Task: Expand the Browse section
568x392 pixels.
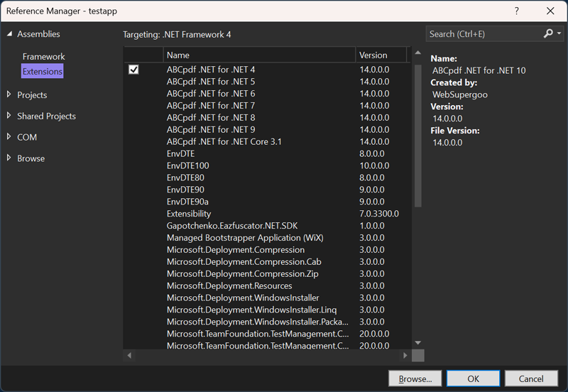Action: tap(9, 157)
